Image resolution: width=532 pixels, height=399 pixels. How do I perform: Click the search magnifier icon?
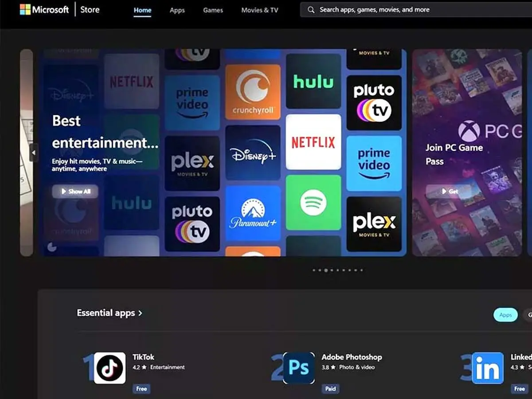311,10
